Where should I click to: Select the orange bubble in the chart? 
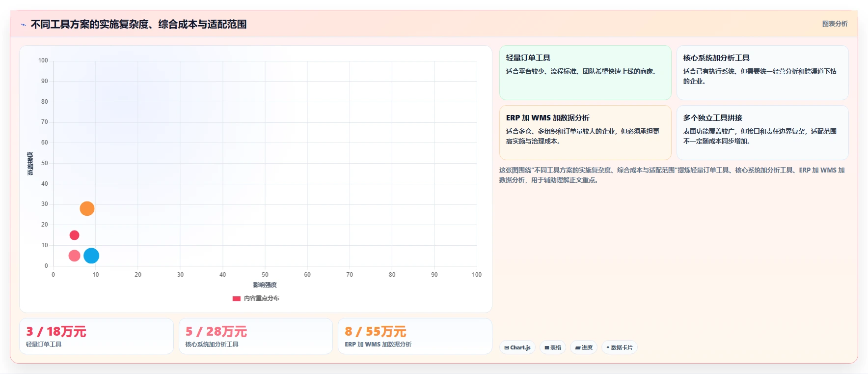point(87,209)
